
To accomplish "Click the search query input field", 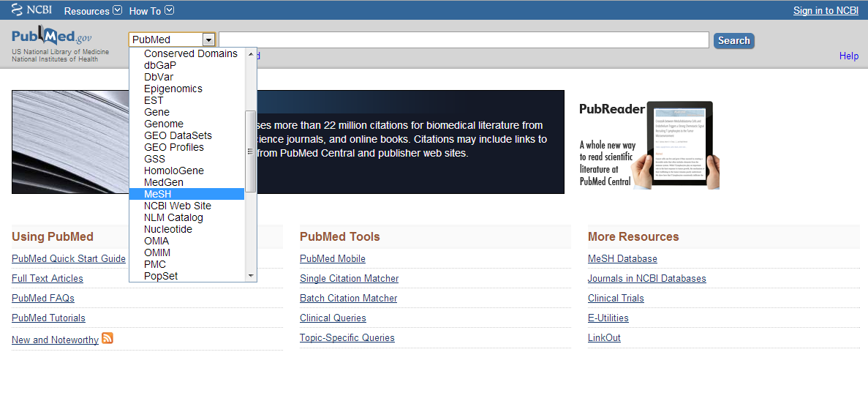I will [x=464, y=40].
